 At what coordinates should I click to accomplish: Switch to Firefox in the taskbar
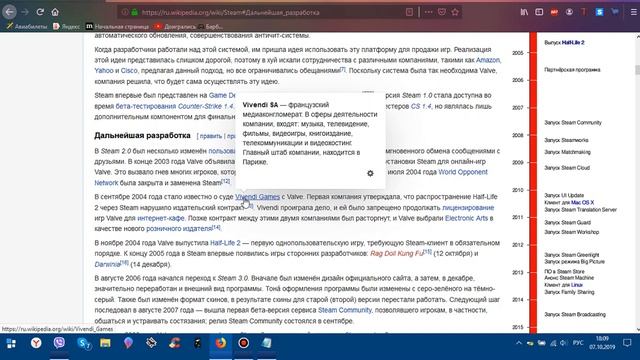(221, 343)
